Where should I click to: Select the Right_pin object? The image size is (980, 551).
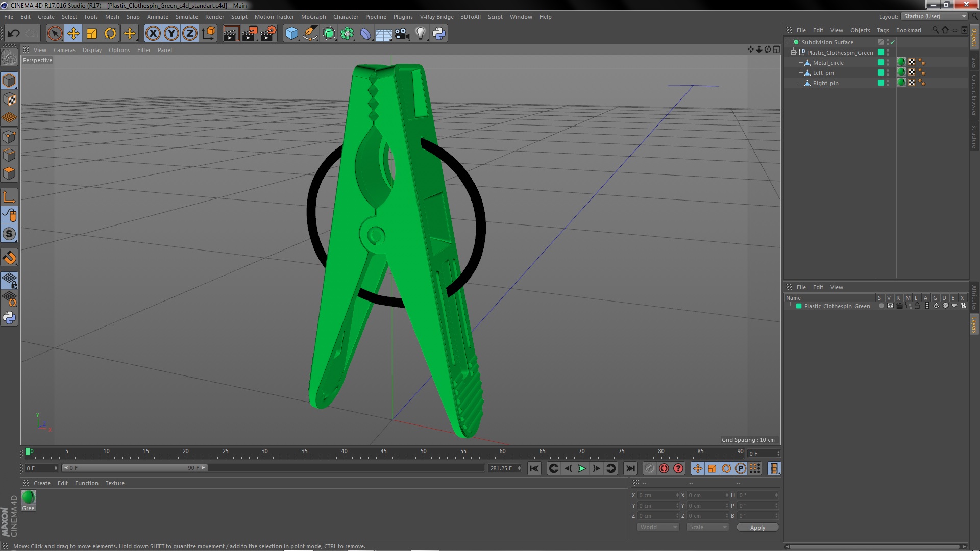pos(825,83)
